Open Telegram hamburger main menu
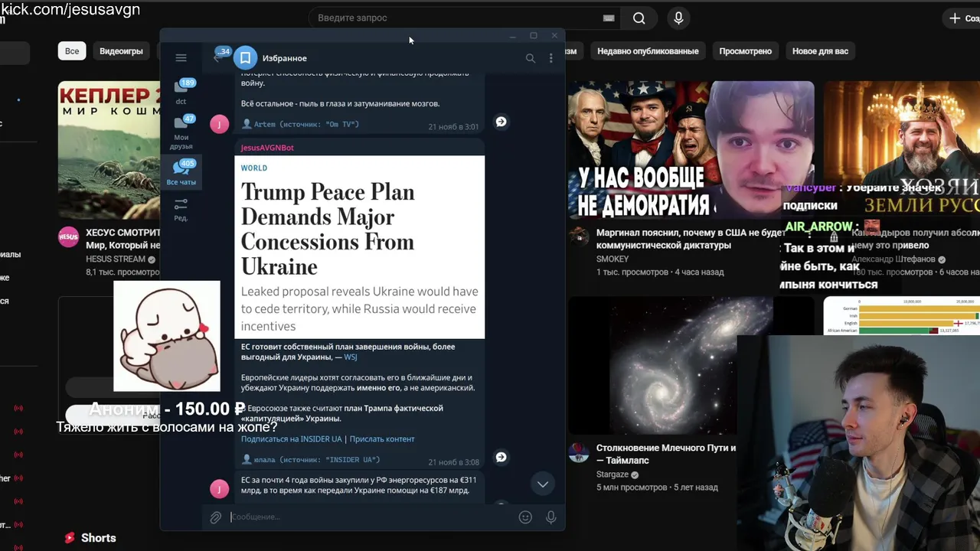980x551 pixels. click(x=181, y=57)
